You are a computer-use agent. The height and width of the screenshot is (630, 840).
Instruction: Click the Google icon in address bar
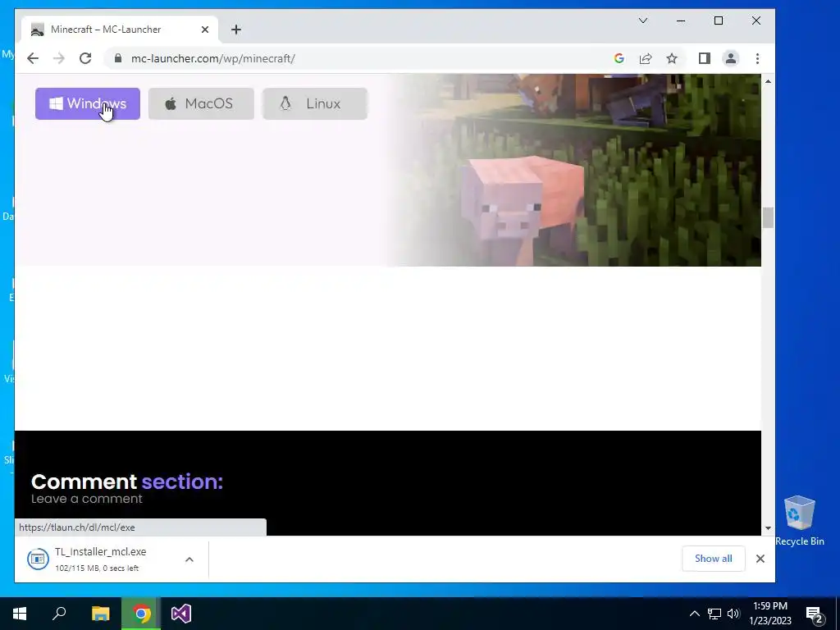coord(619,58)
